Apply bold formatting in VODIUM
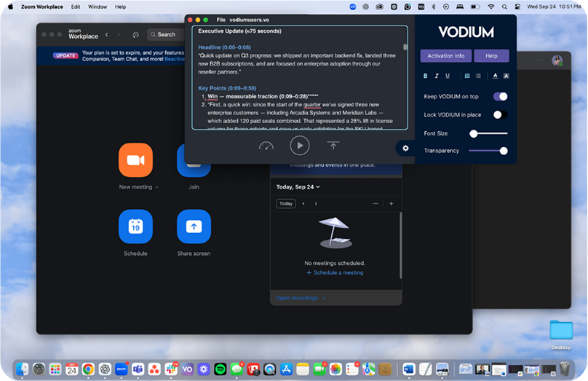The width and height of the screenshot is (588, 381). [x=425, y=76]
